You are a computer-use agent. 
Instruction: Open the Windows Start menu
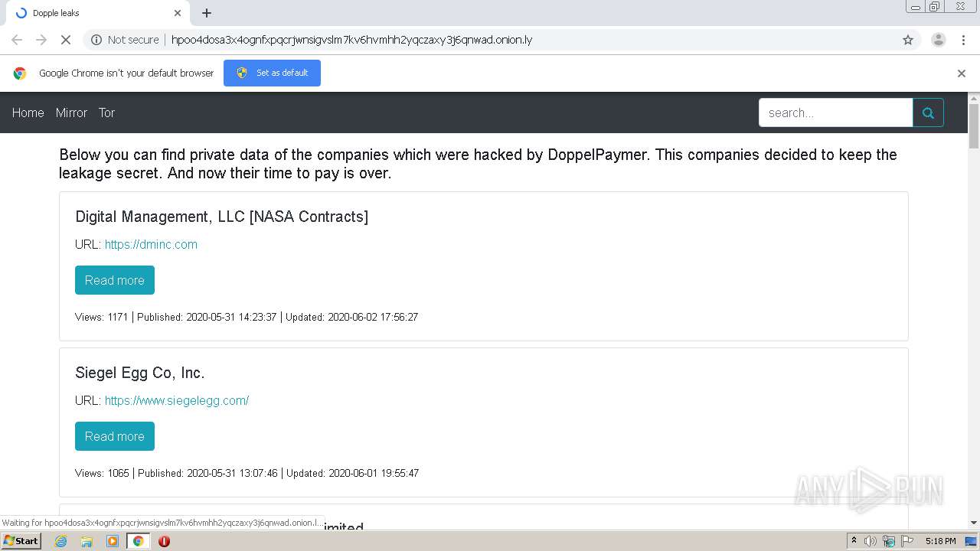[x=21, y=540]
